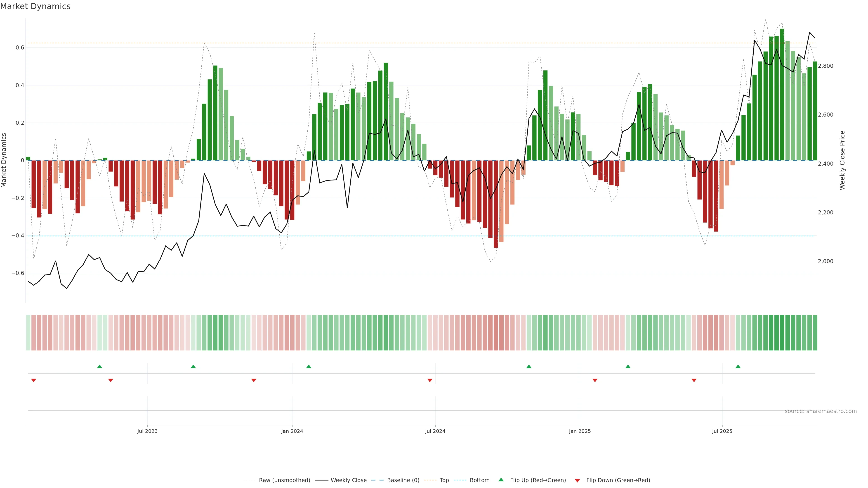Click the green flip-up marker before Jan 2025

529,366
